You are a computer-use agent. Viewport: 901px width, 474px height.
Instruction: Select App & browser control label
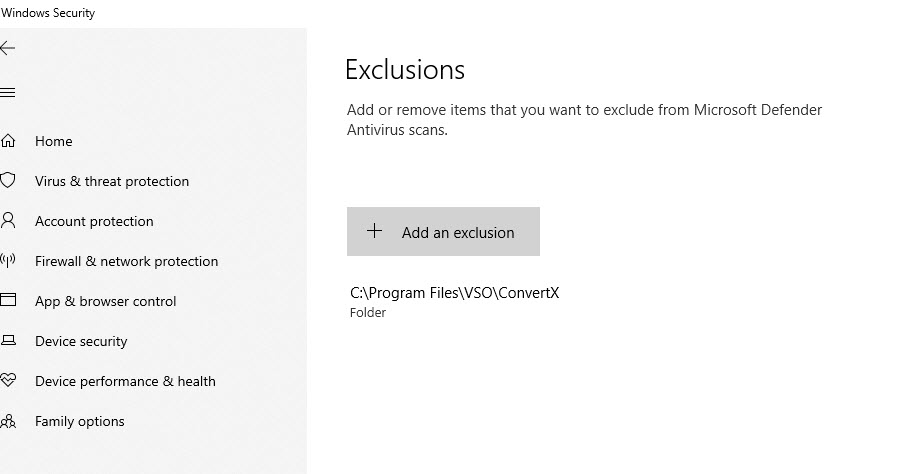click(106, 302)
